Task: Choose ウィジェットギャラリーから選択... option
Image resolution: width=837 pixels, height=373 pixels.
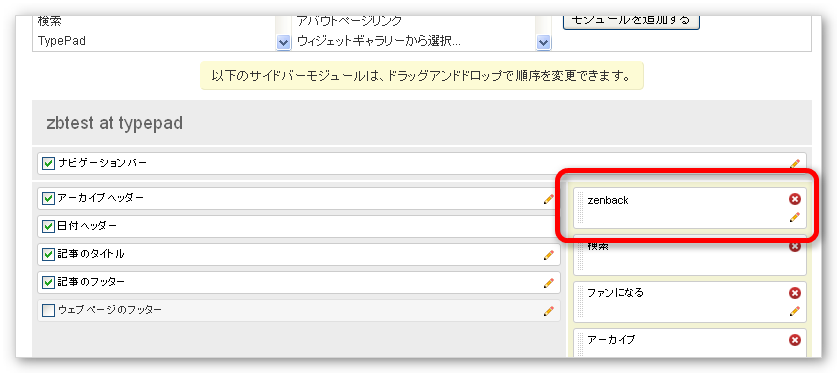Action: click(x=378, y=41)
